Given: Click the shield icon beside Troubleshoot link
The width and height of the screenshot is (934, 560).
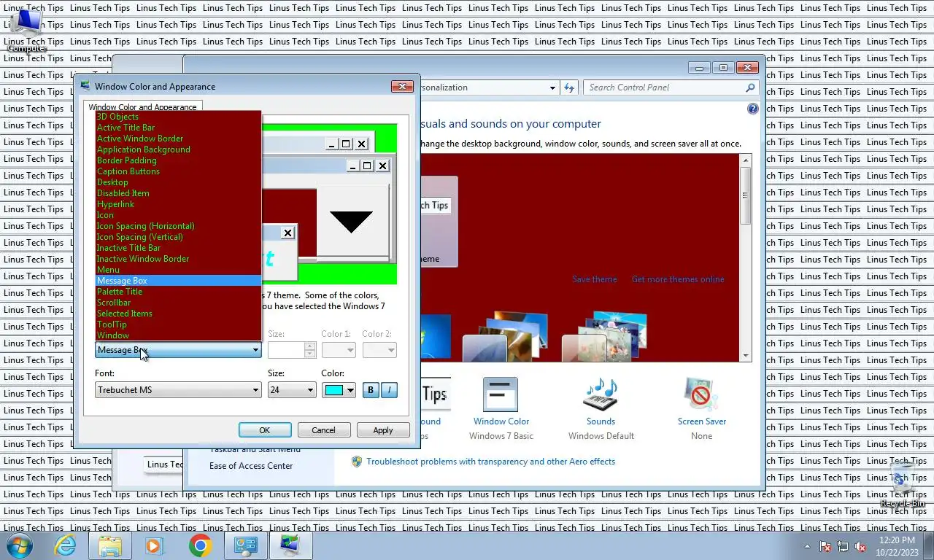Looking at the screenshot, I should pos(357,462).
